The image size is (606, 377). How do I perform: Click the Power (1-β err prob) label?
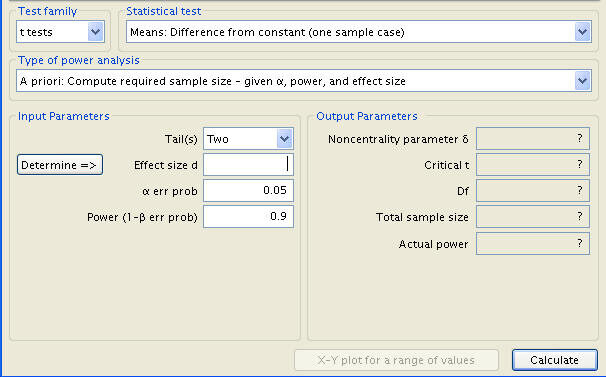[x=142, y=217]
